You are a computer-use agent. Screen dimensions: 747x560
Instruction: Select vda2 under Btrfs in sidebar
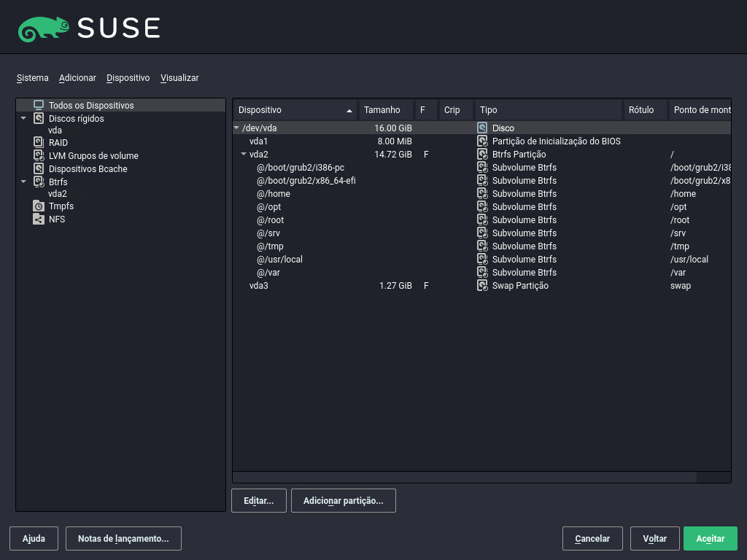point(57,193)
